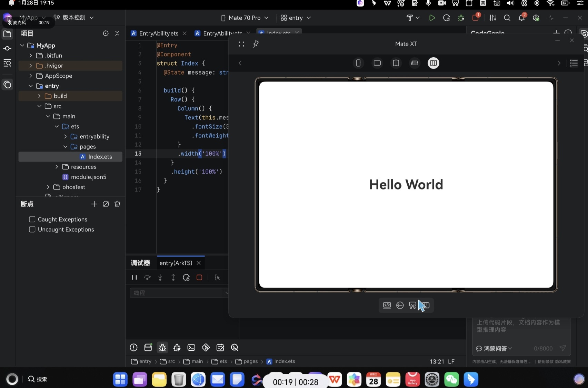Pin the Mate XT previewer window
Screen dimensions: 588x388
256,44
